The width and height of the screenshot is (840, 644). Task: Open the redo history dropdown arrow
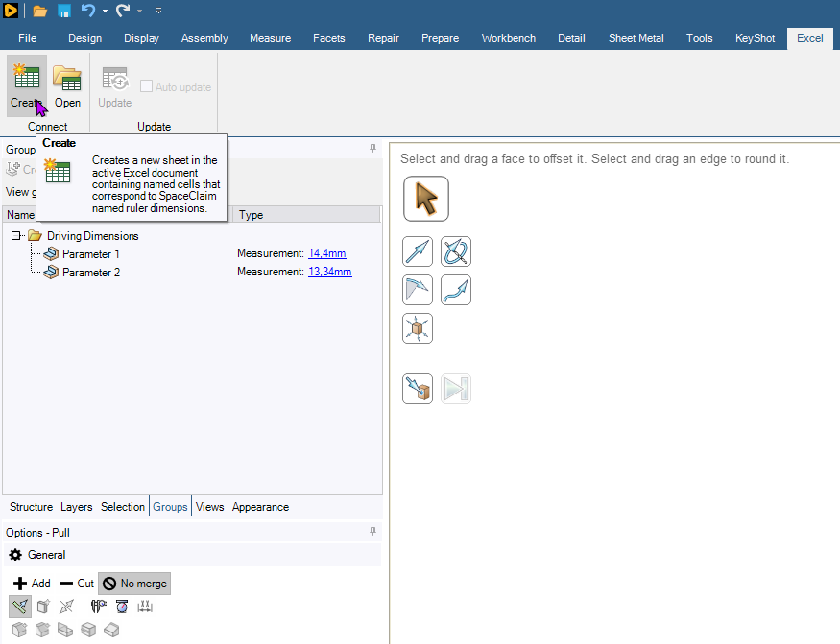pos(140,11)
